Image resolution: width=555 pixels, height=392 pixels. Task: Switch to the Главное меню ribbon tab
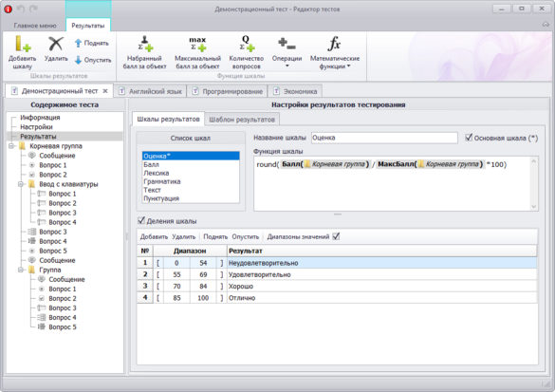tap(35, 26)
